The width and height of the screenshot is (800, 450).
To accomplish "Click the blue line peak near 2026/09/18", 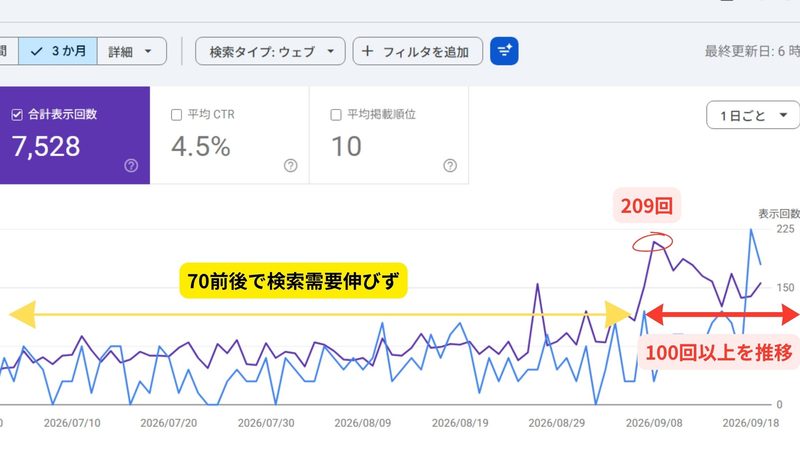I will (751, 230).
